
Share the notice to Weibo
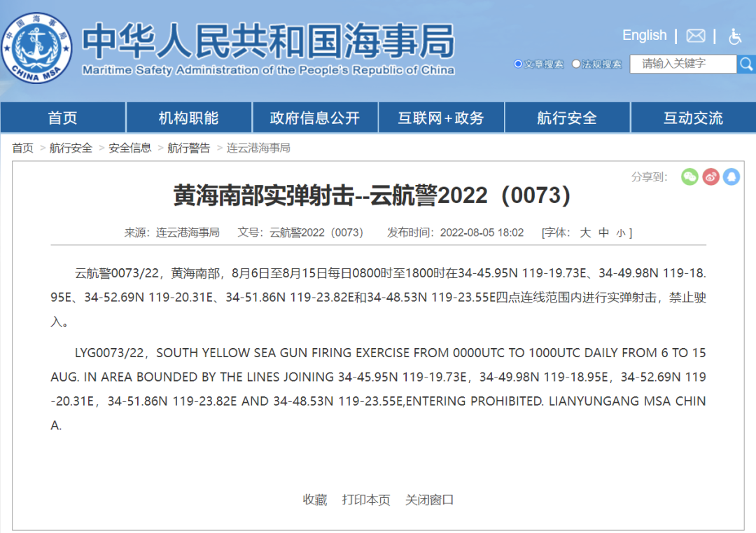[710, 178]
